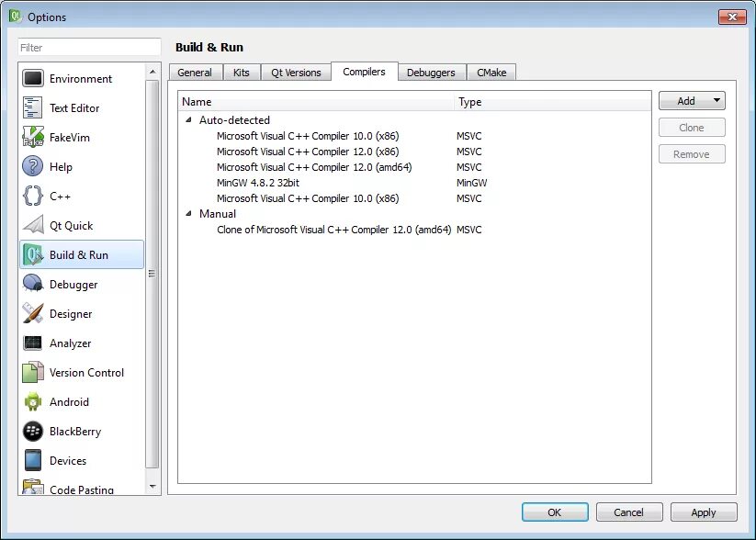
Task: Select the Code Pasting clipboard icon
Action: coord(33,486)
